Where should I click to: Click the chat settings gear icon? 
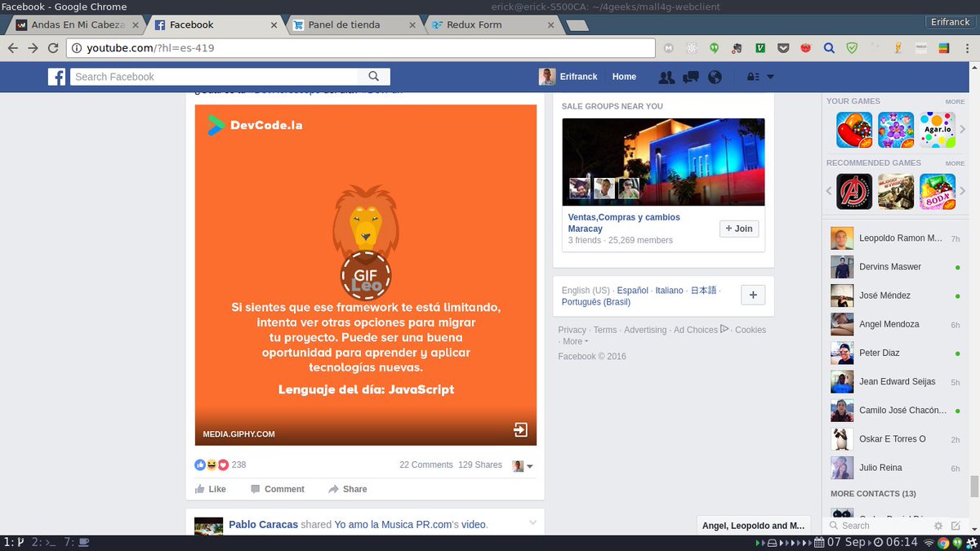click(938, 526)
